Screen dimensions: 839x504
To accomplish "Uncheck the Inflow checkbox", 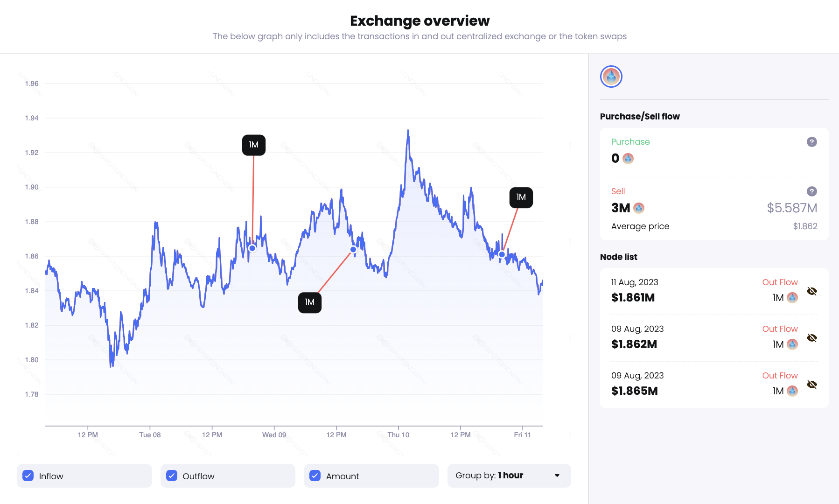I will [28, 476].
